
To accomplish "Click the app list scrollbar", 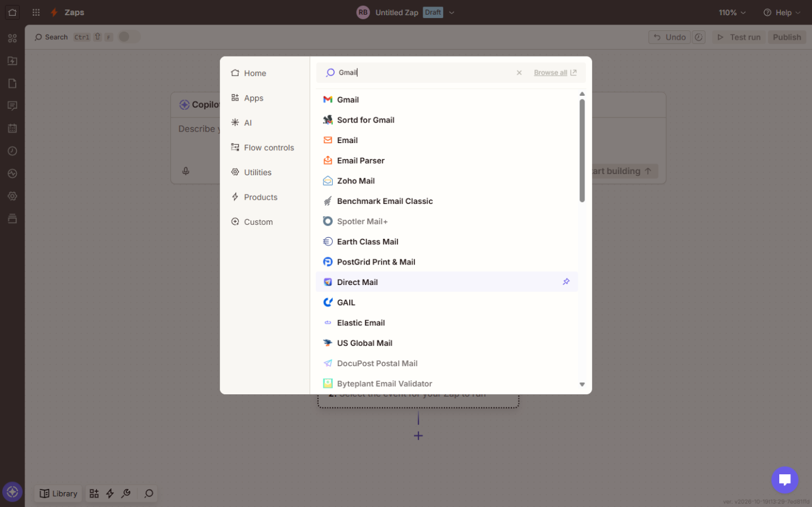I will pos(582,151).
